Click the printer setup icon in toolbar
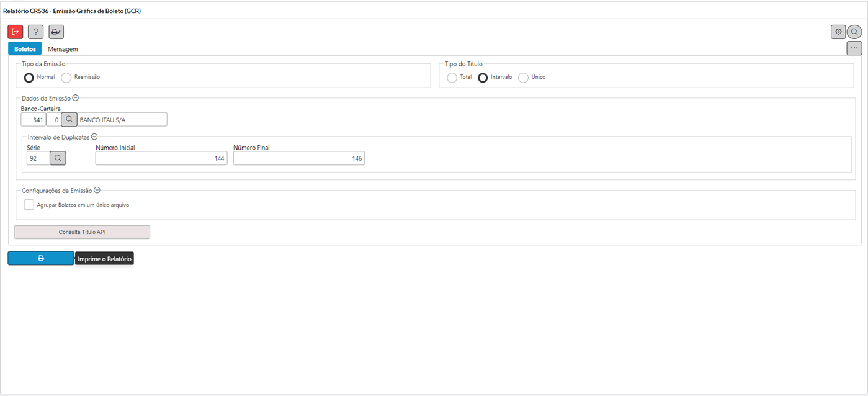Viewport: 868px width, 396px height. 56,32
